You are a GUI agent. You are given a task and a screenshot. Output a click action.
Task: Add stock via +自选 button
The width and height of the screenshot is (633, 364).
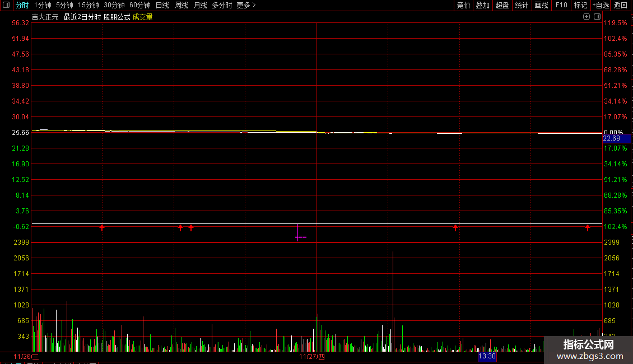pos(601,5)
